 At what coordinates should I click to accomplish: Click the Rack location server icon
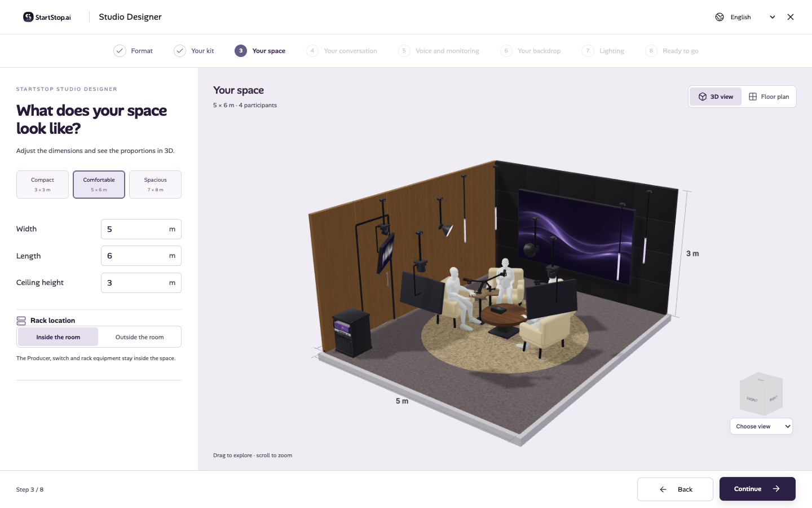[21, 321]
